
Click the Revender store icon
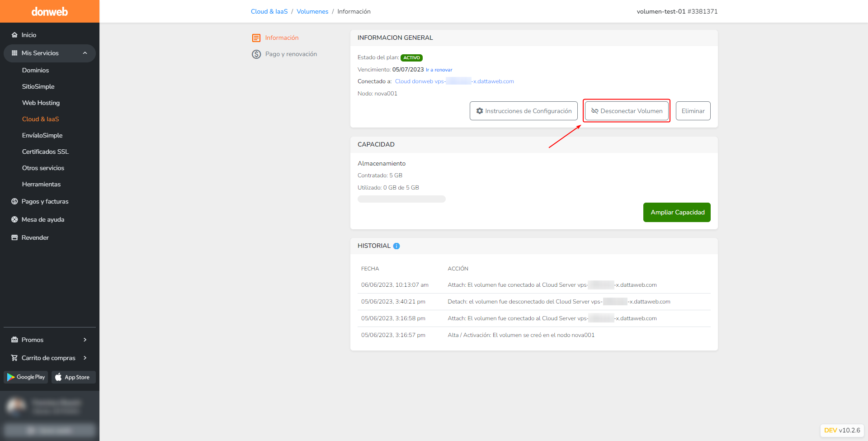14,237
